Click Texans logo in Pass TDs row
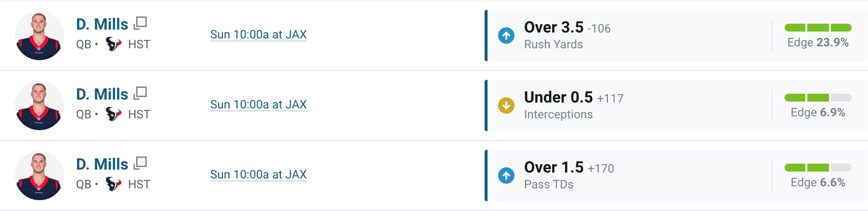 point(113,184)
